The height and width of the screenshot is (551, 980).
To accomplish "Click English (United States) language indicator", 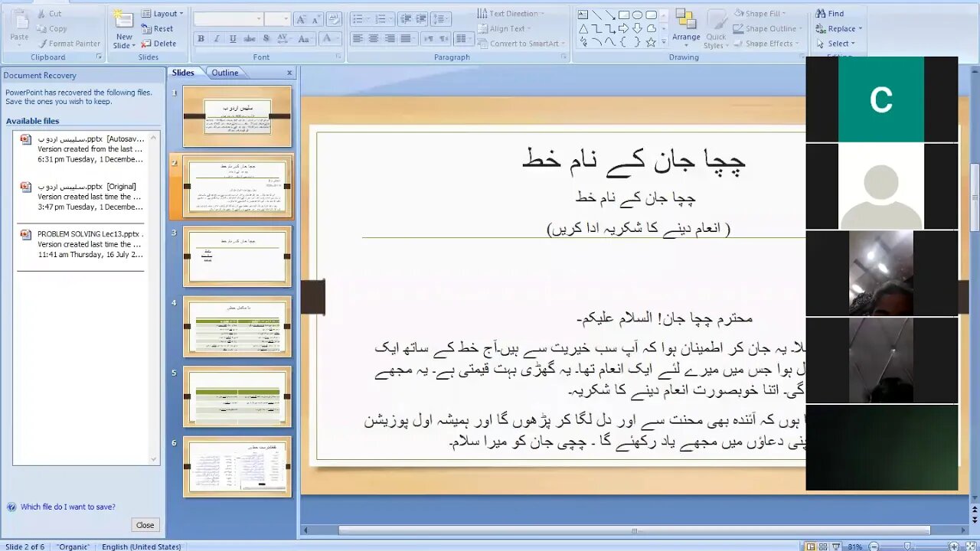I will [142, 546].
